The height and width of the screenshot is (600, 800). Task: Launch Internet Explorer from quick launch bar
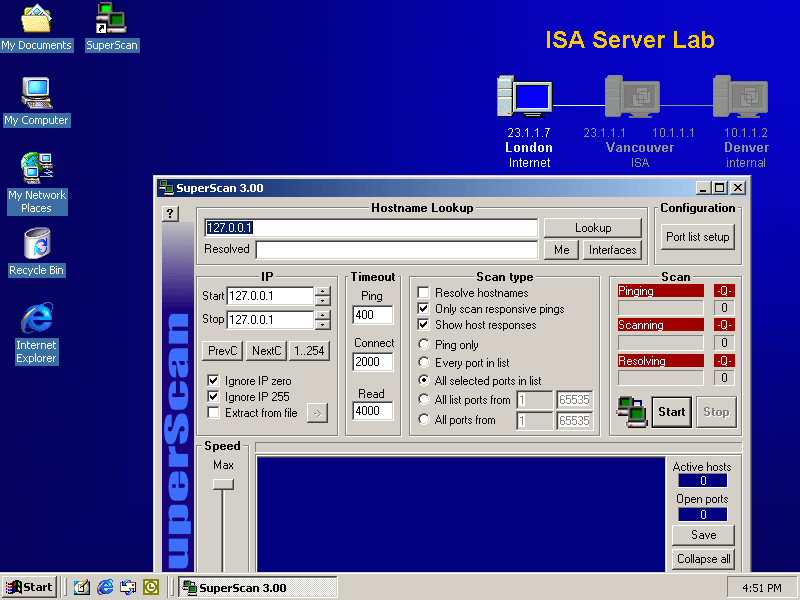click(x=105, y=587)
